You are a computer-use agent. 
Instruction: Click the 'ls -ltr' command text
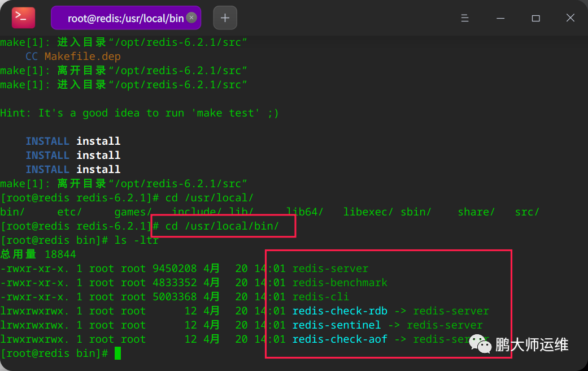tap(137, 240)
